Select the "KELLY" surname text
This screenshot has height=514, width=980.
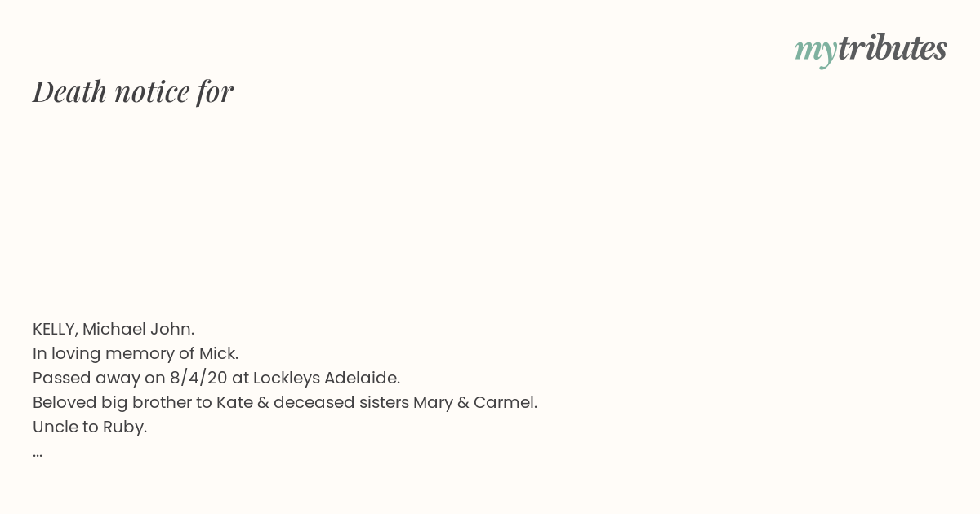click(56, 330)
